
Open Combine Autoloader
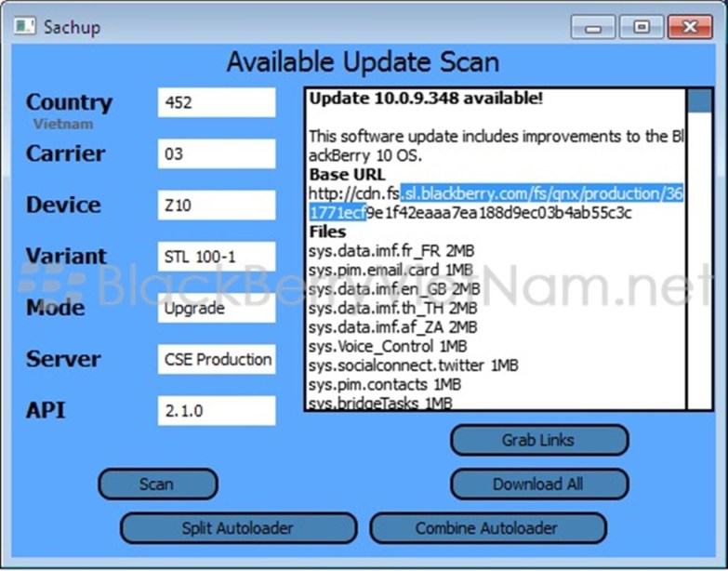point(488,528)
